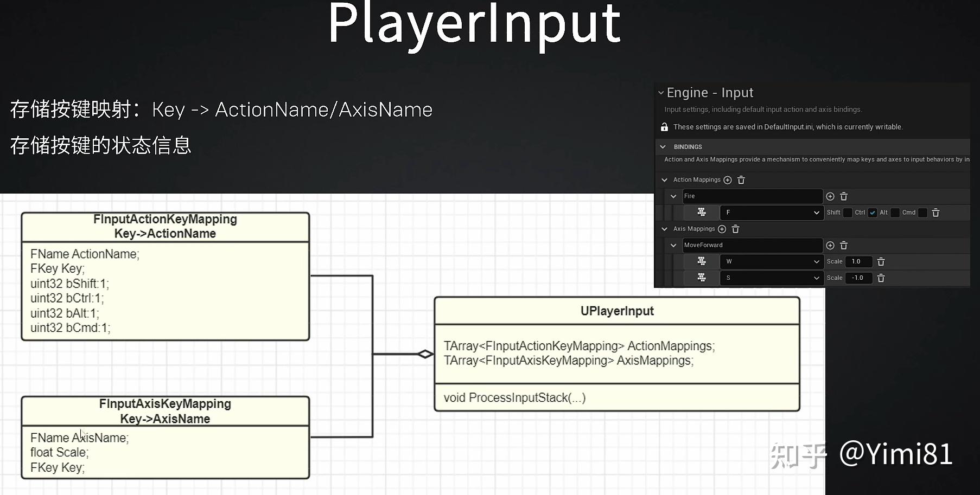Enable the Cmd modifier checkbox
Screen dimensions: 980x495
(922, 213)
